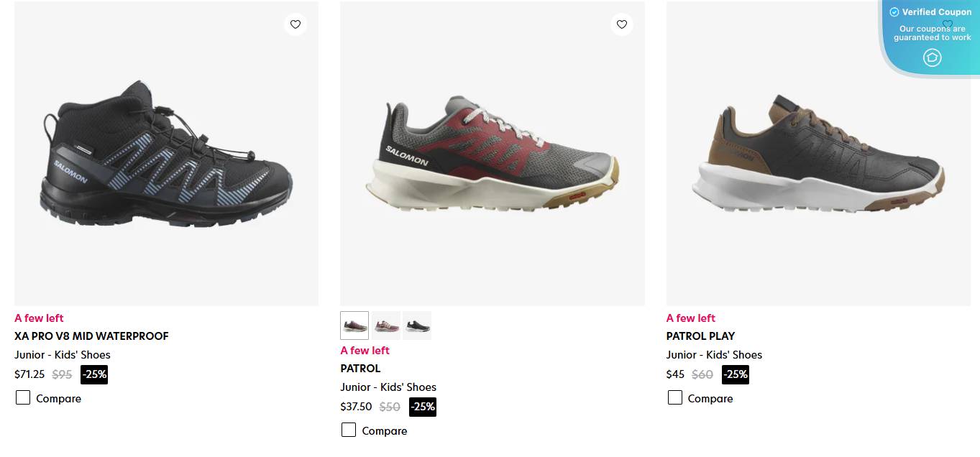Enable Compare for the PATROL shoe
Screen dimensions: 980x457
(x=349, y=429)
